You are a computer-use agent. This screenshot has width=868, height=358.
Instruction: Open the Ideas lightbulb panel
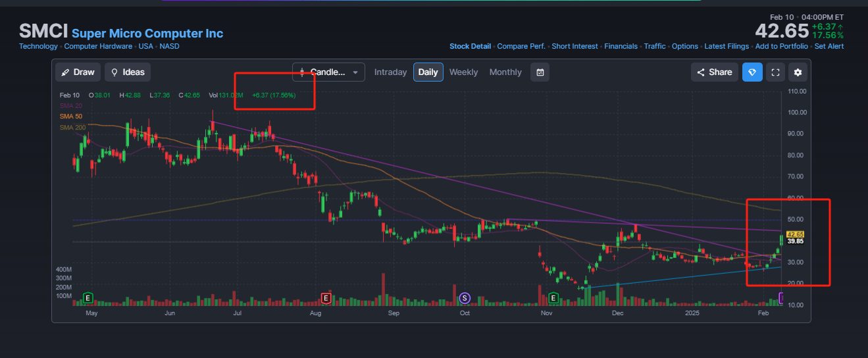point(128,72)
